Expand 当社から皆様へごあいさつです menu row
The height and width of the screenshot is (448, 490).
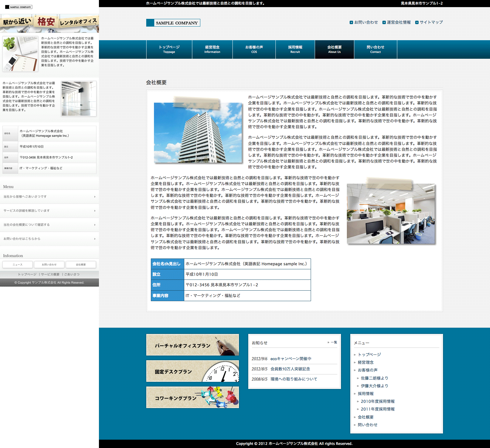pos(49,197)
